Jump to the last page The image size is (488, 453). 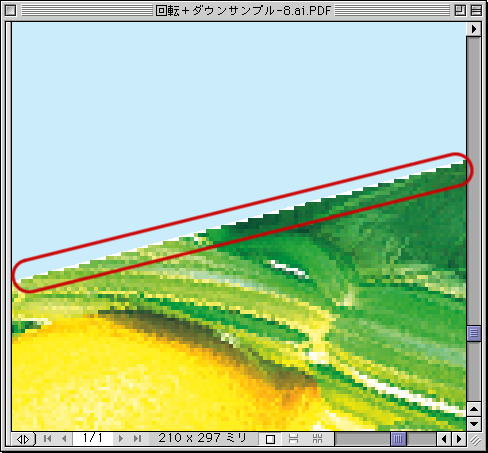pos(137,439)
